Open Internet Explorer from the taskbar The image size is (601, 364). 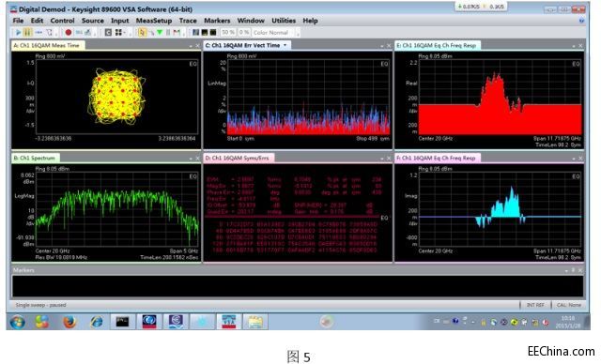point(96,322)
